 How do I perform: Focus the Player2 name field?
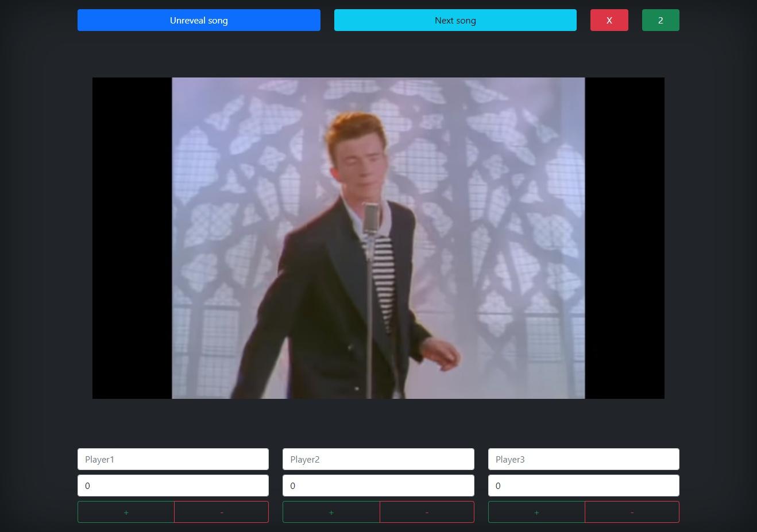click(x=378, y=459)
